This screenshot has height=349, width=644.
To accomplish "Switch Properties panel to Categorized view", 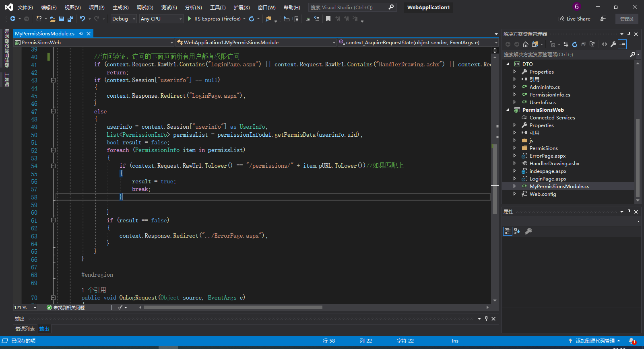I will pos(508,231).
